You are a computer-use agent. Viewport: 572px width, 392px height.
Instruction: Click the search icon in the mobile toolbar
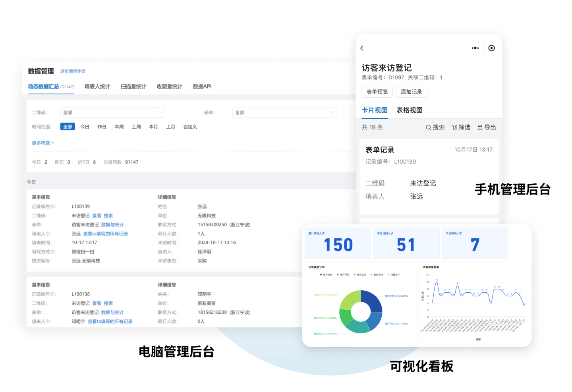(428, 127)
